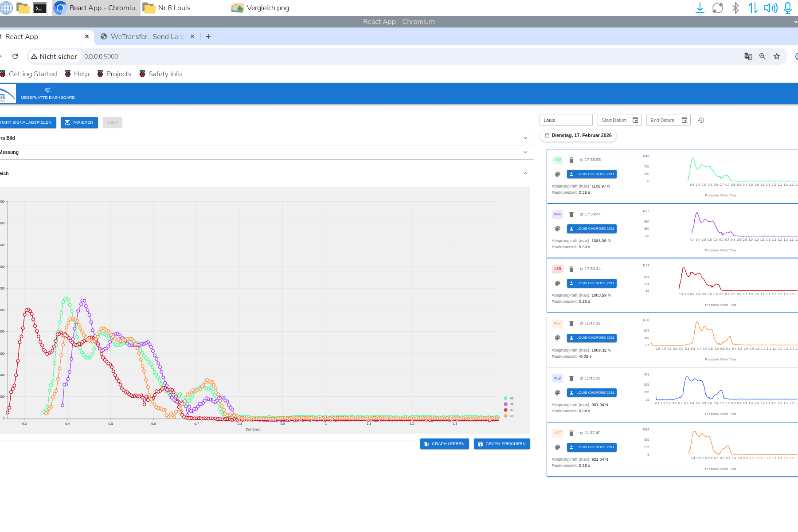This screenshot has height=532, width=798.
Task: Click the Louis name filter field
Action: click(x=566, y=120)
